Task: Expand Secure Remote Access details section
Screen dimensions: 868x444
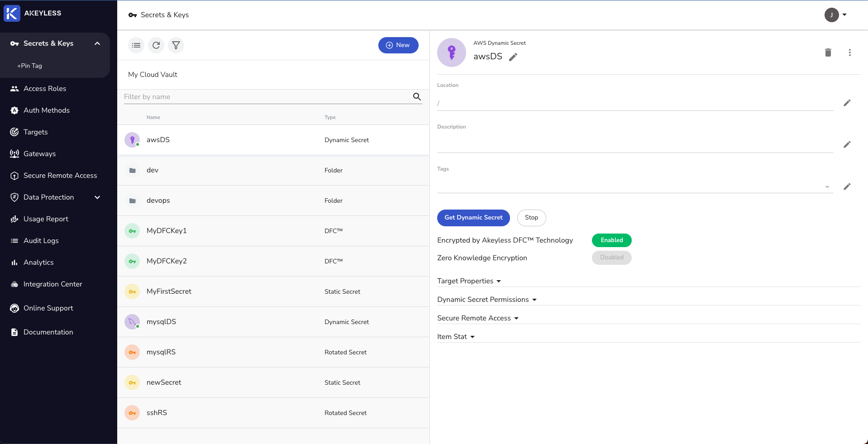Action: [x=478, y=318]
